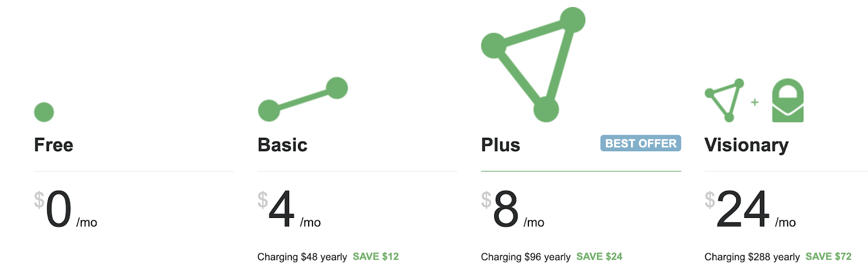868x276 pixels.
Task: Click the BEST OFFER badge
Action: pyautogui.click(x=641, y=143)
